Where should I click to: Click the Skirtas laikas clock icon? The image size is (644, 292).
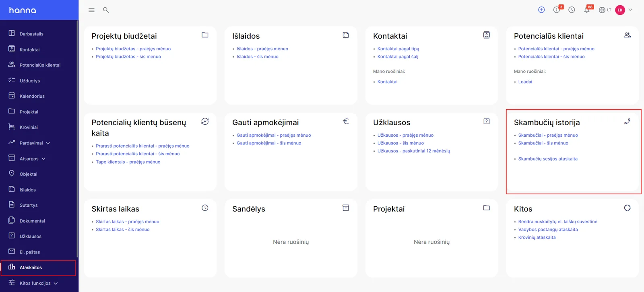(205, 208)
